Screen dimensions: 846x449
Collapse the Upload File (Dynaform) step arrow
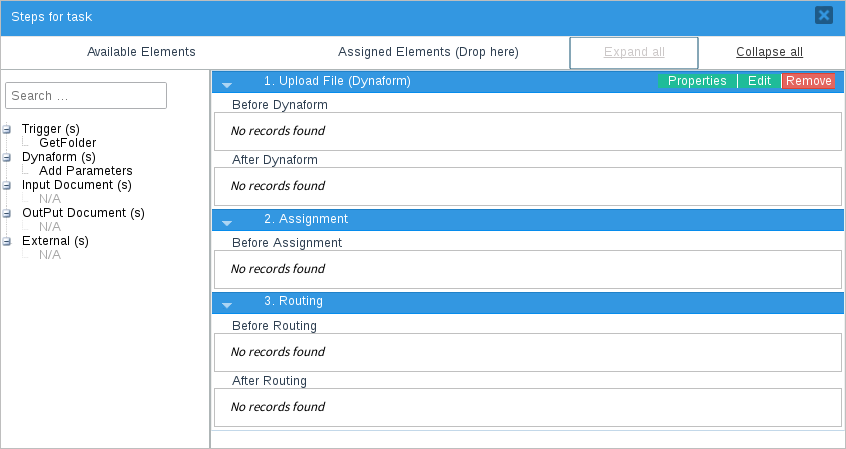point(227,84)
